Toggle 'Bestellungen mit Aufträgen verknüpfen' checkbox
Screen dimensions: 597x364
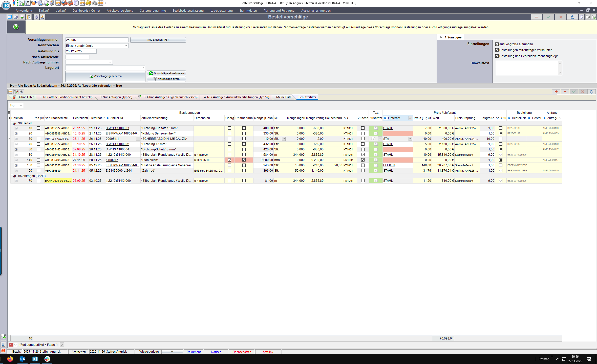click(497, 50)
